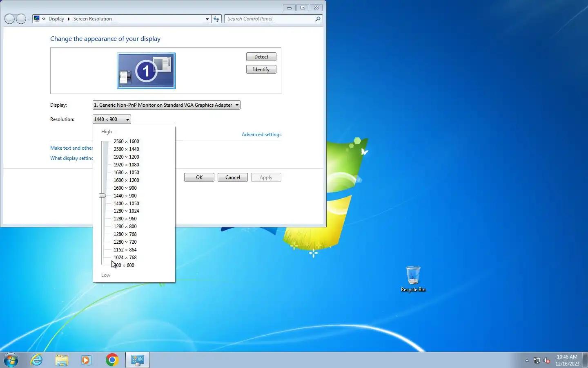Open Advanced settings link

click(x=261, y=135)
